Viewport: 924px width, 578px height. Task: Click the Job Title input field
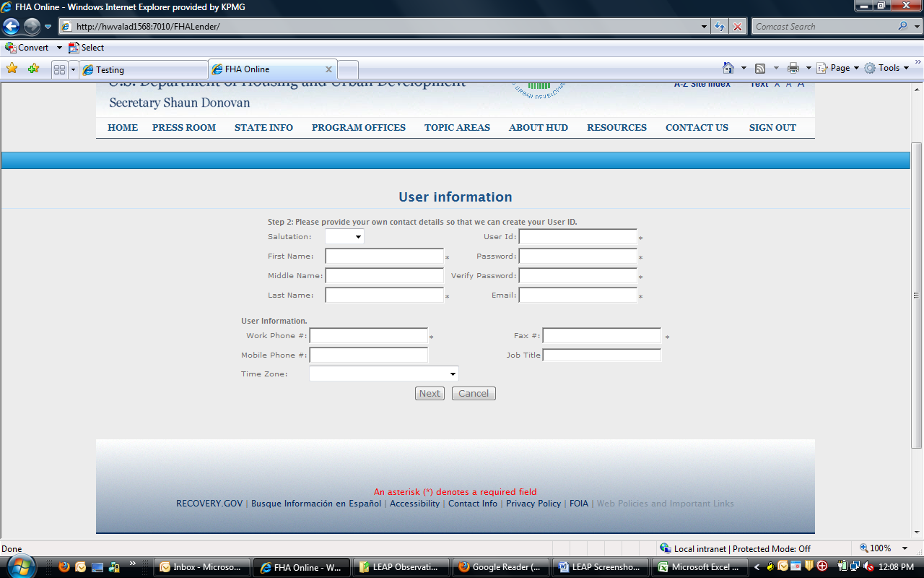click(602, 355)
